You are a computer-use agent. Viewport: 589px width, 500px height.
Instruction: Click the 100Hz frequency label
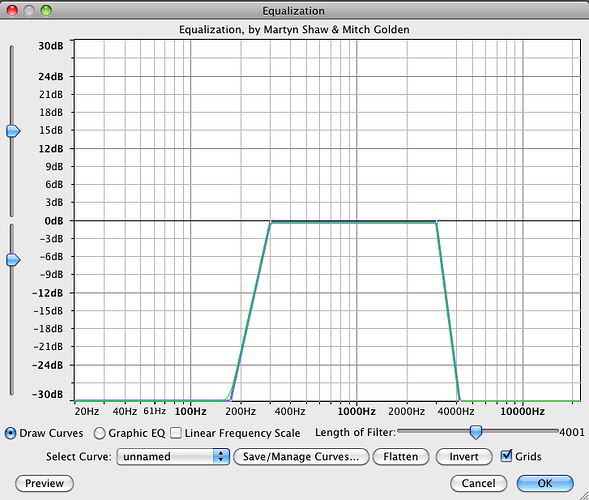(190, 412)
